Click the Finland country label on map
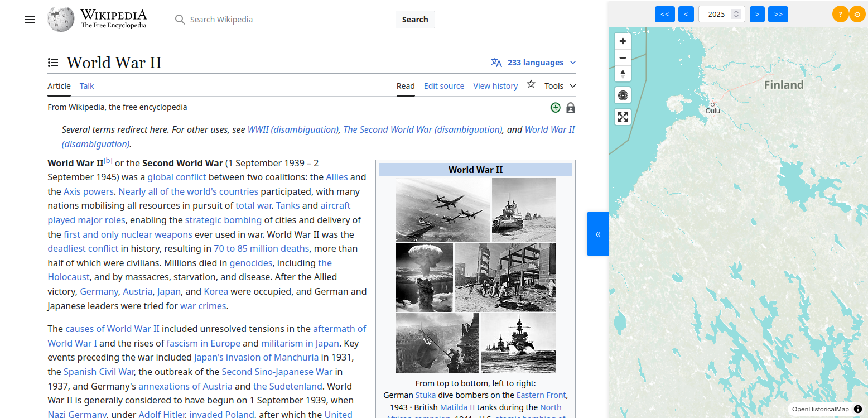 784,85
